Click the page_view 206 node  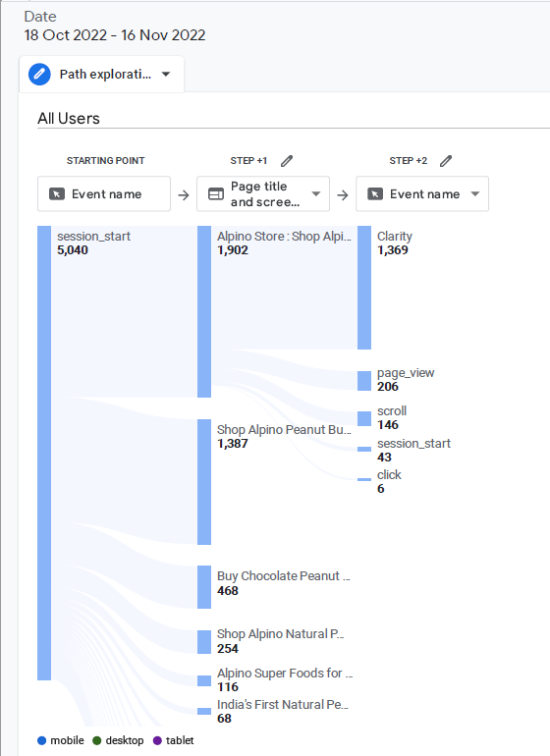pos(364,381)
